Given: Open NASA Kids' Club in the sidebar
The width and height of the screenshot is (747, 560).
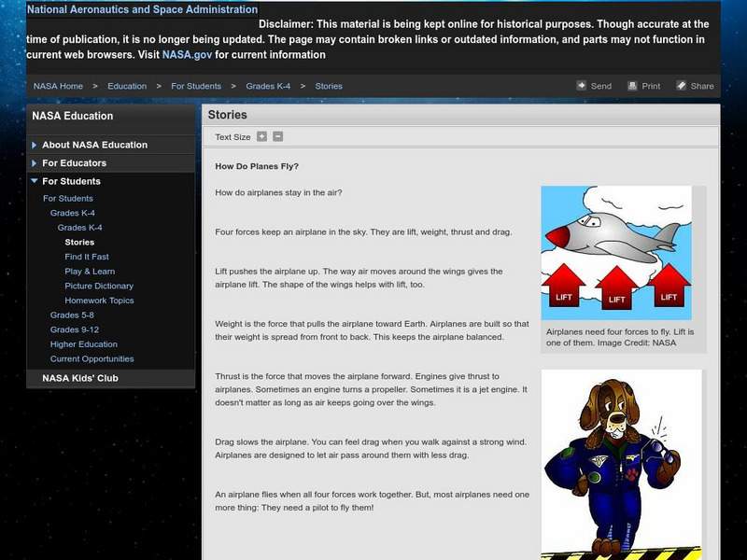Looking at the screenshot, I should coord(80,378).
